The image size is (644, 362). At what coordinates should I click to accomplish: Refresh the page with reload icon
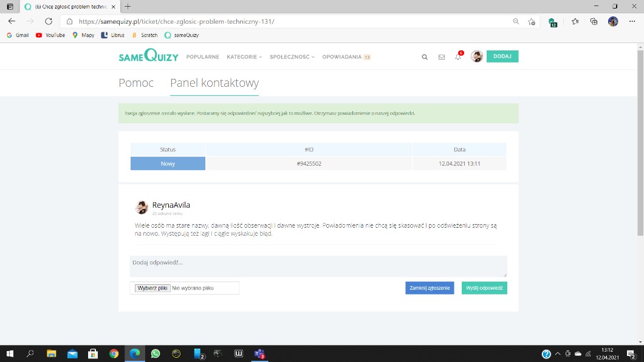tap(49, 21)
